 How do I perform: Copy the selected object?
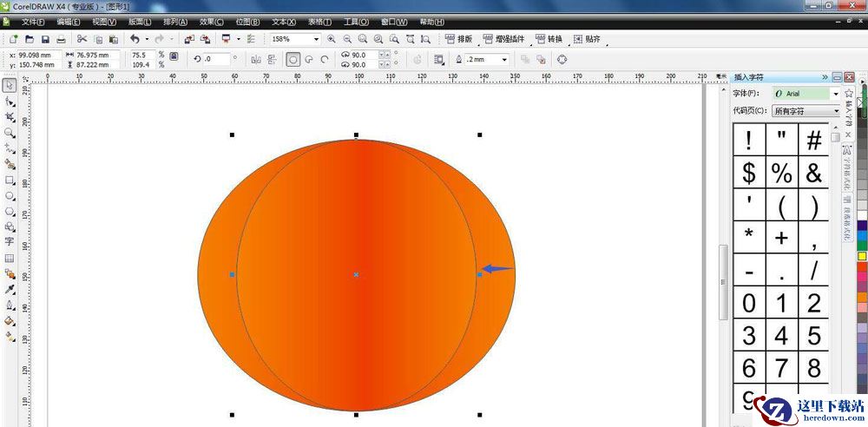tap(98, 39)
